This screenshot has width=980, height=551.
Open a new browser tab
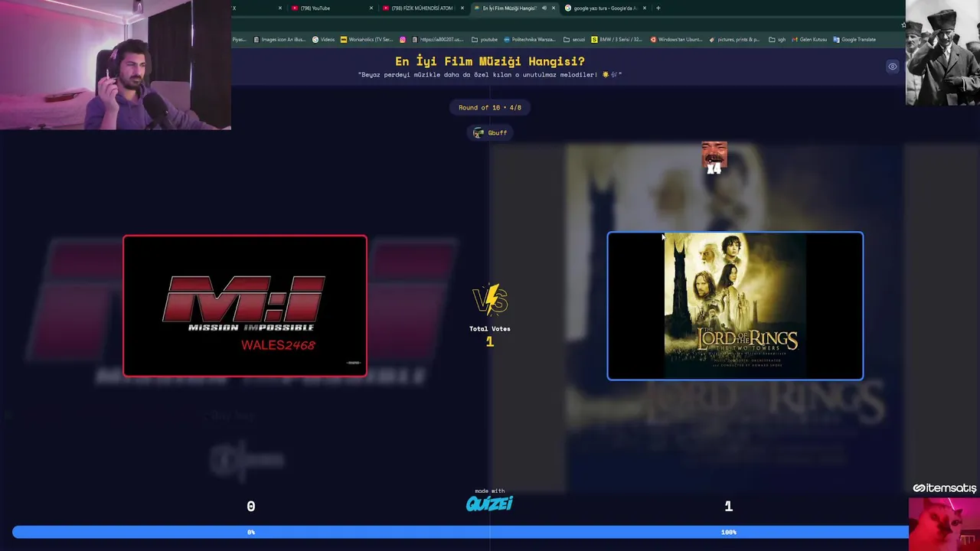[x=658, y=8]
